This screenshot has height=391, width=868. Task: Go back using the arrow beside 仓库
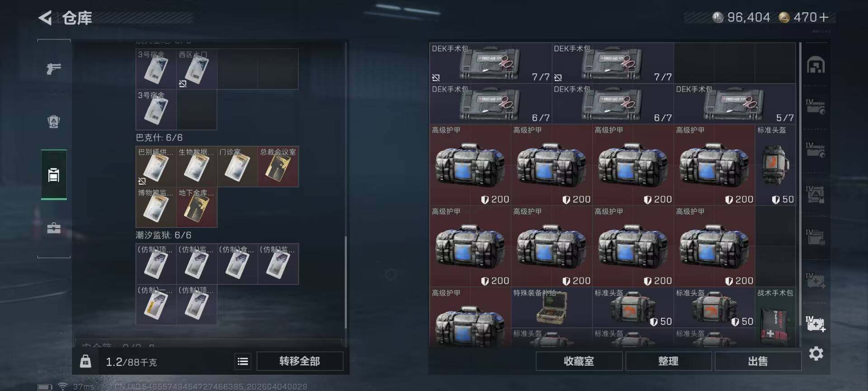pyautogui.click(x=45, y=18)
